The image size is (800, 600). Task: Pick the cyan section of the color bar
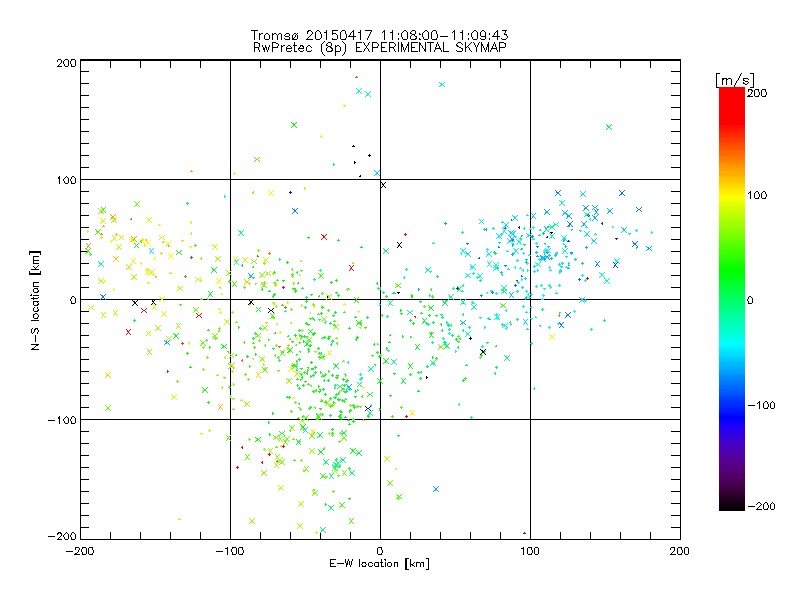(732, 343)
